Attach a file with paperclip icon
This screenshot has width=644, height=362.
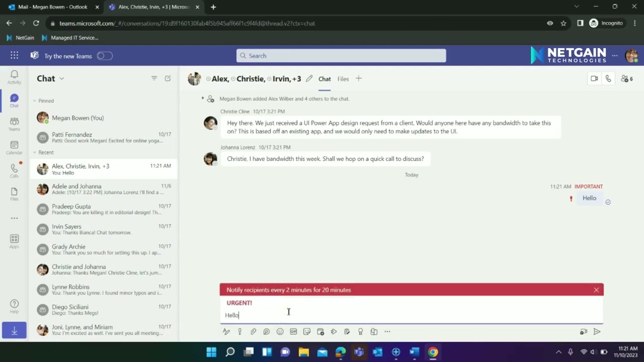[x=253, y=332]
